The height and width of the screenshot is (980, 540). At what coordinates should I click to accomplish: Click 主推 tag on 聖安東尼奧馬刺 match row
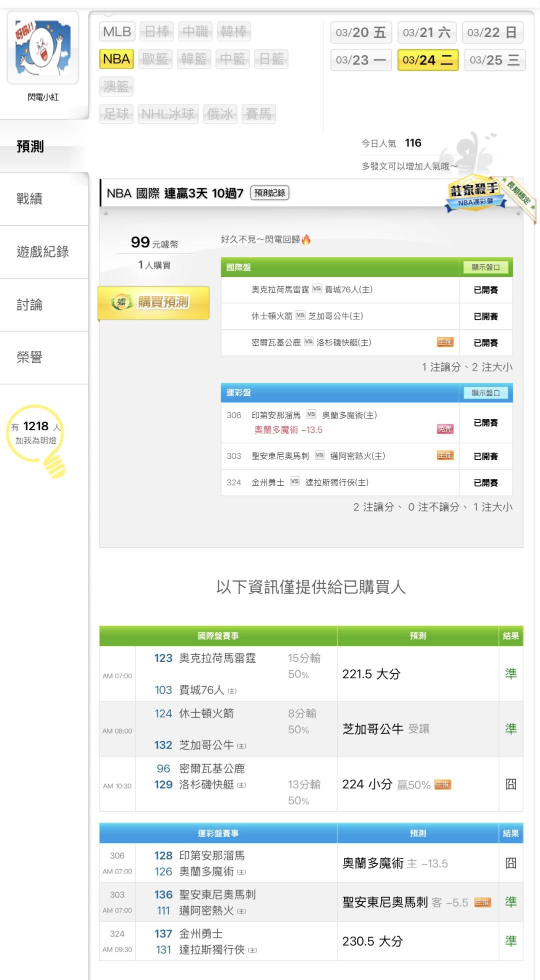(x=444, y=455)
